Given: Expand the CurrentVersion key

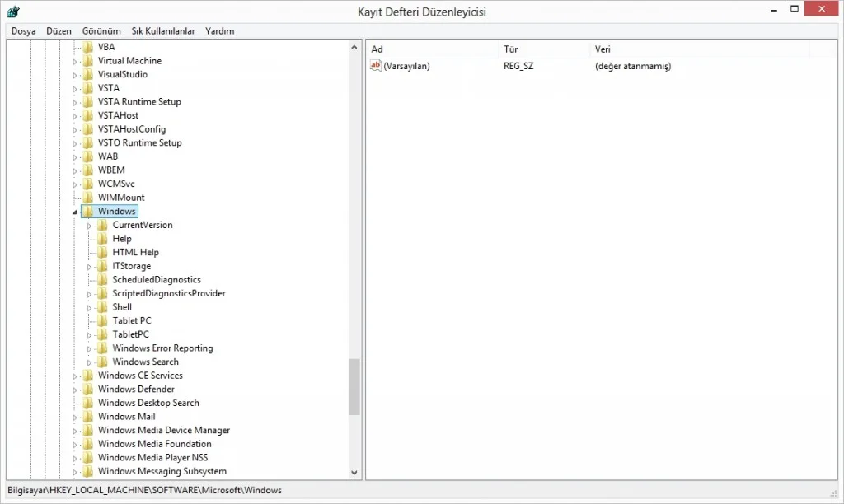Looking at the screenshot, I should pyautogui.click(x=89, y=226).
